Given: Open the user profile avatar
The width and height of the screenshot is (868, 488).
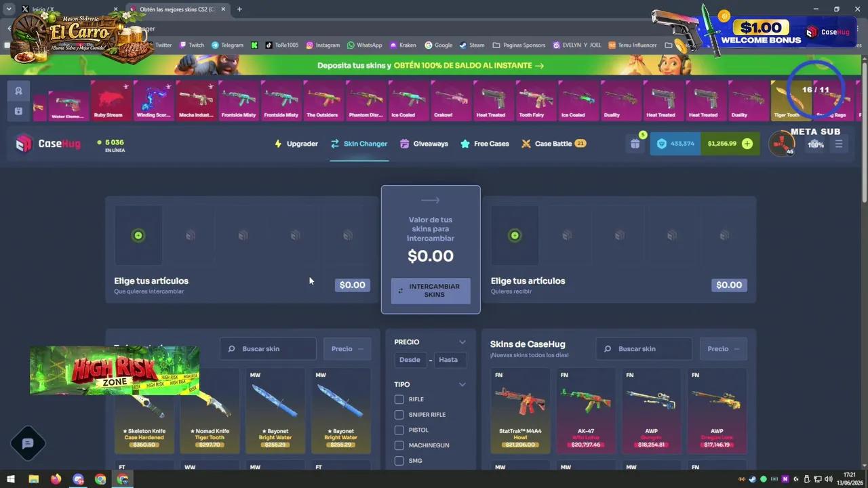Looking at the screenshot, I should point(781,143).
